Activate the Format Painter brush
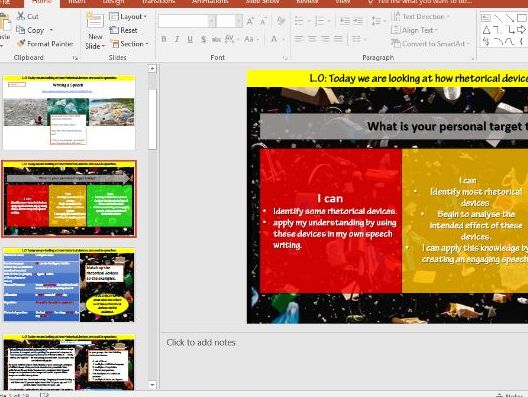The height and width of the screenshot is (397, 528). coord(21,43)
